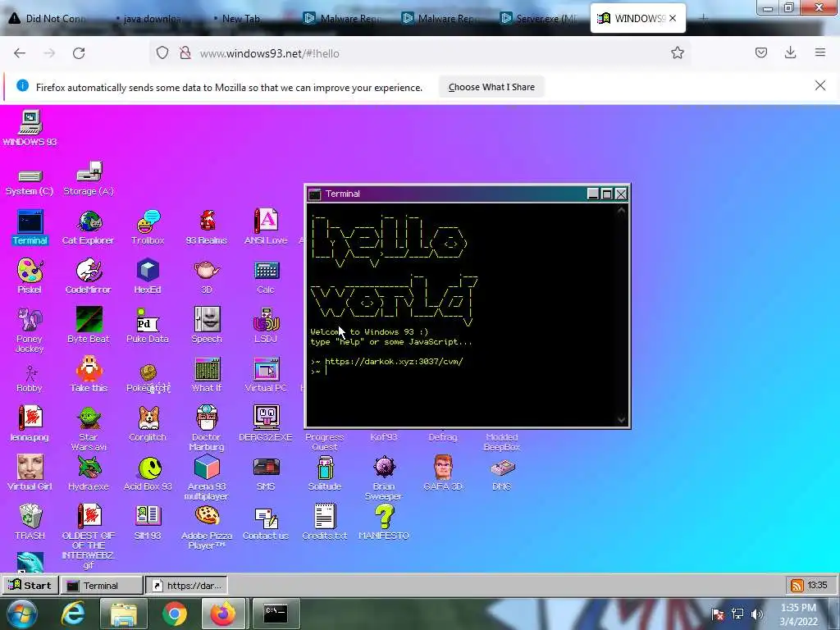The height and width of the screenshot is (630, 840).
Task: Reload the current page
Action: click(79, 53)
